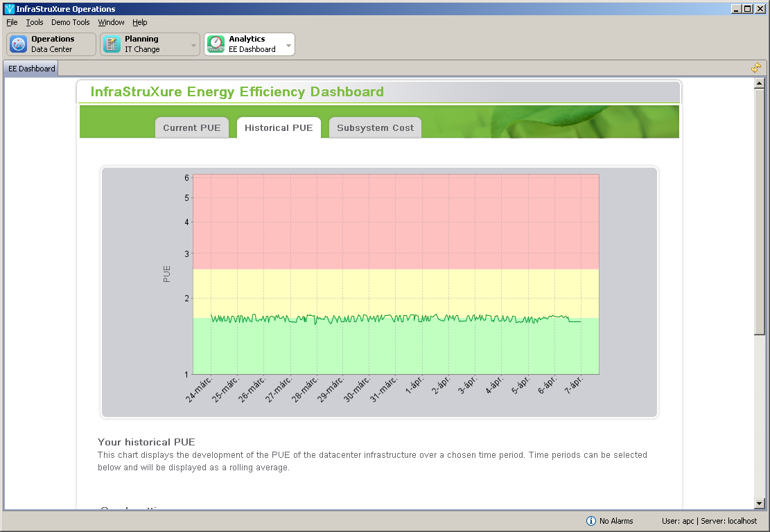Screen dimensions: 770x532
Task: Click the refresh icon beside the tab bar
Action: coord(756,68)
